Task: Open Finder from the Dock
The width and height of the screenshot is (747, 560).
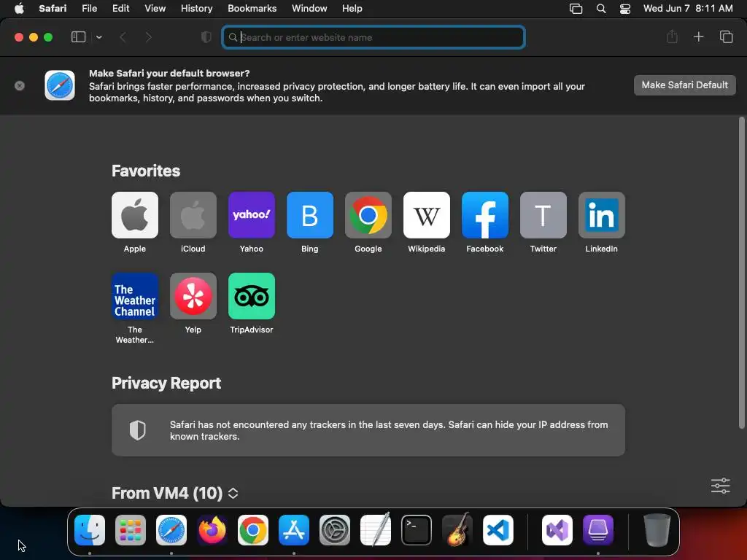Action: [90, 529]
